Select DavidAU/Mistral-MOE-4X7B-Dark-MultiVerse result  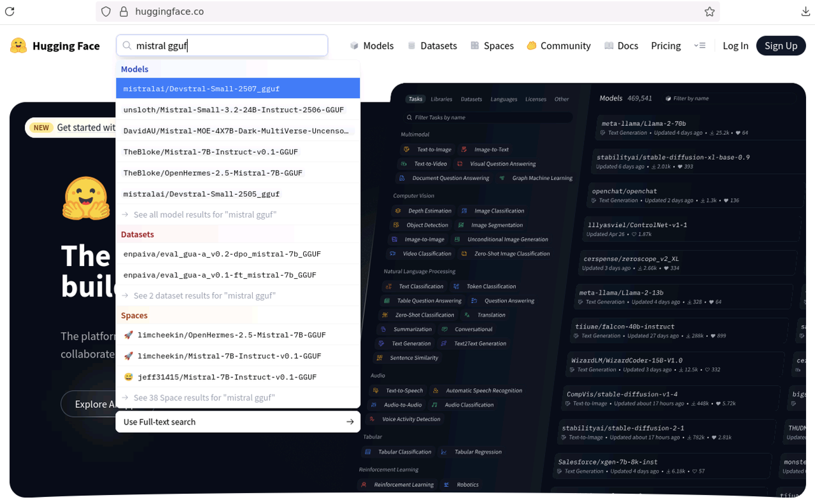point(238,130)
